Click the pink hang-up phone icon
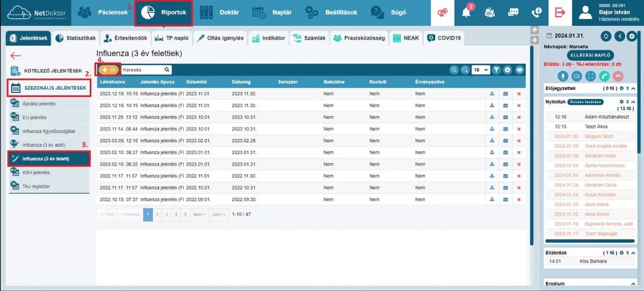 click(617, 76)
